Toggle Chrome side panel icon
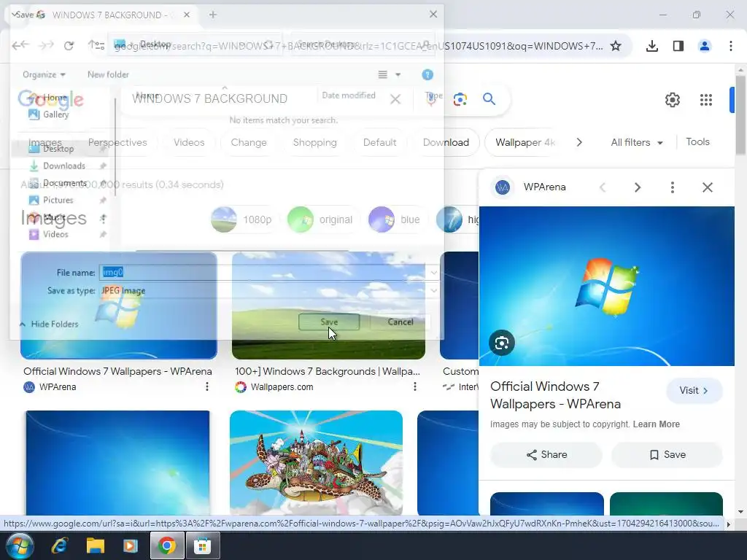The height and width of the screenshot is (560, 747). 678,46
